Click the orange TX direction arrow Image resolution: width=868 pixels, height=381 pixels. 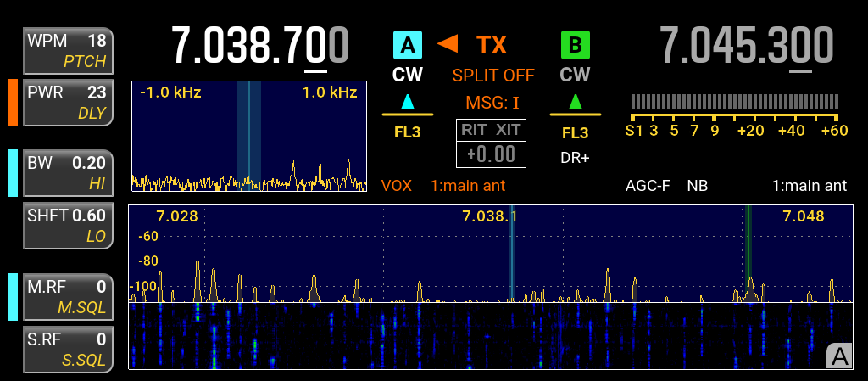447,42
